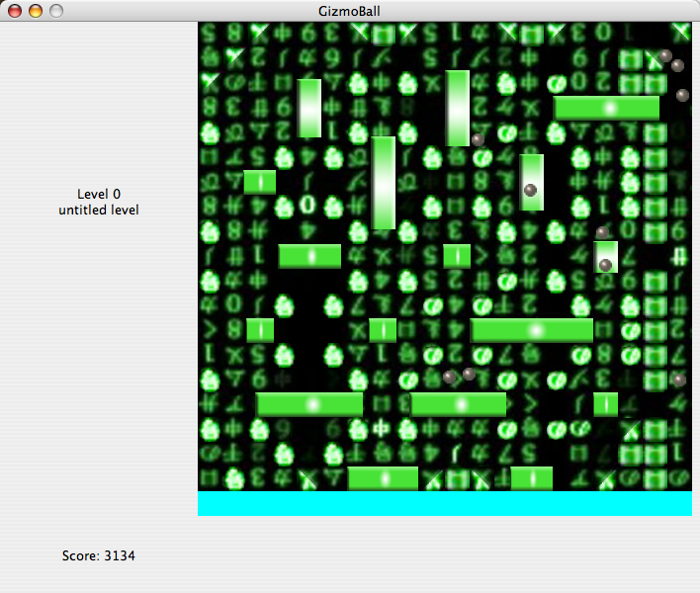Click the untitled level name label

tap(99, 210)
